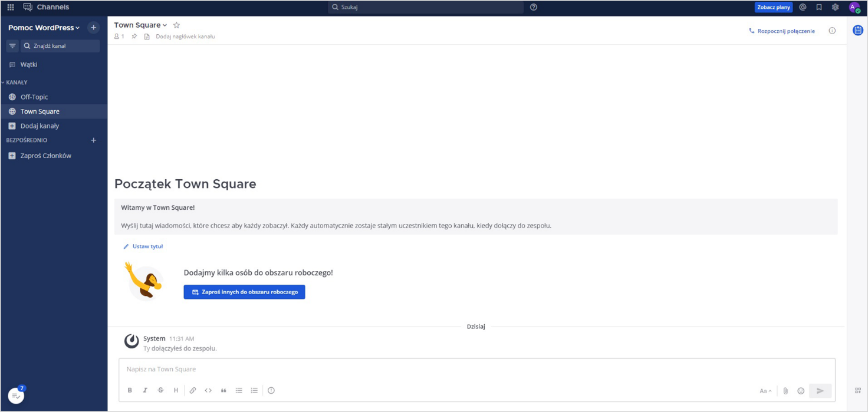Open saved messages bookmark icon
Screen dimensions: 868x412
(819, 7)
